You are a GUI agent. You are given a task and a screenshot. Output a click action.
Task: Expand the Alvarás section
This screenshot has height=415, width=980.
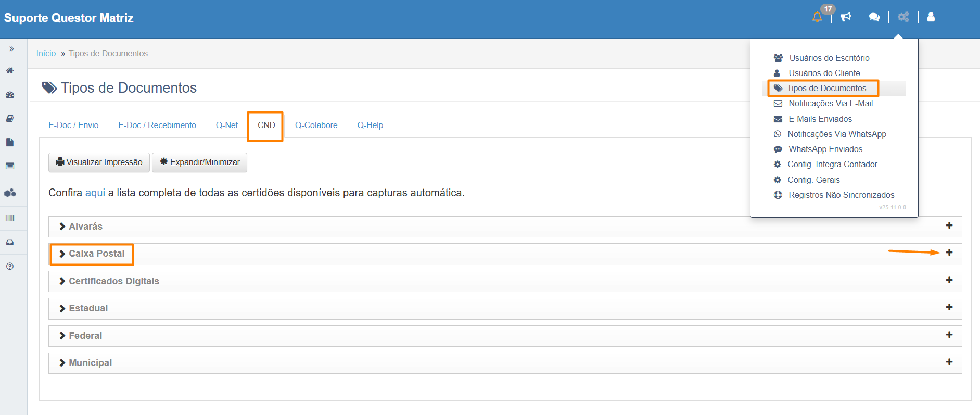(85, 227)
